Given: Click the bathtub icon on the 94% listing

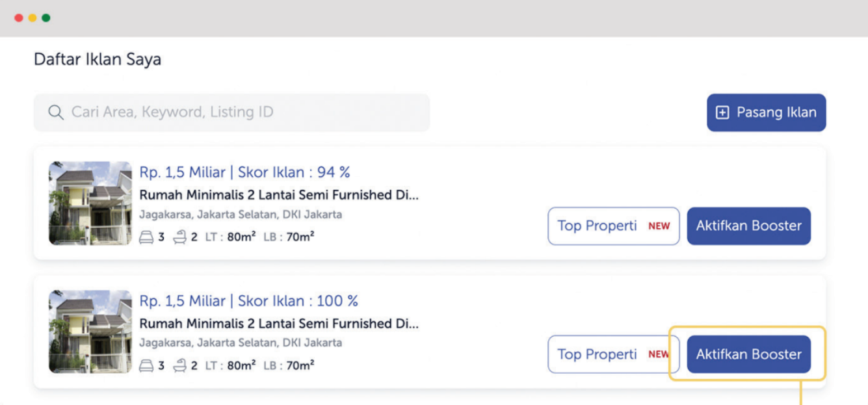Looking at the screenshot, I should [179, 237].
